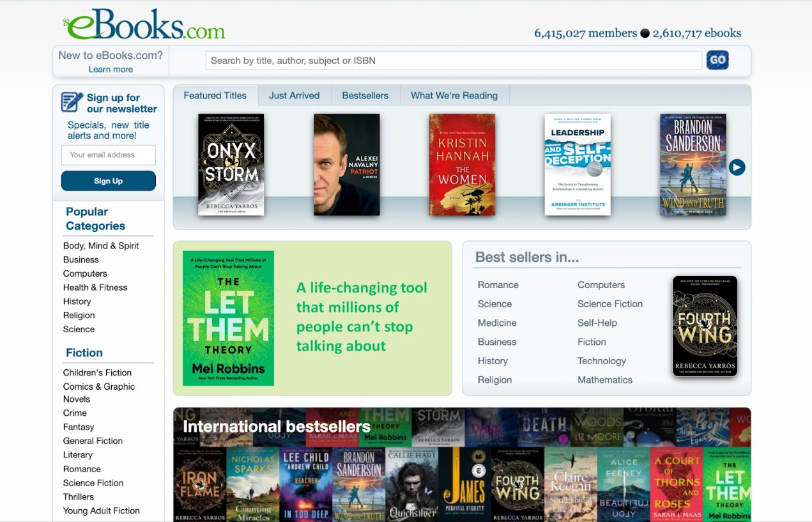Select Romance in Fiction sidebar

[82, 469]
